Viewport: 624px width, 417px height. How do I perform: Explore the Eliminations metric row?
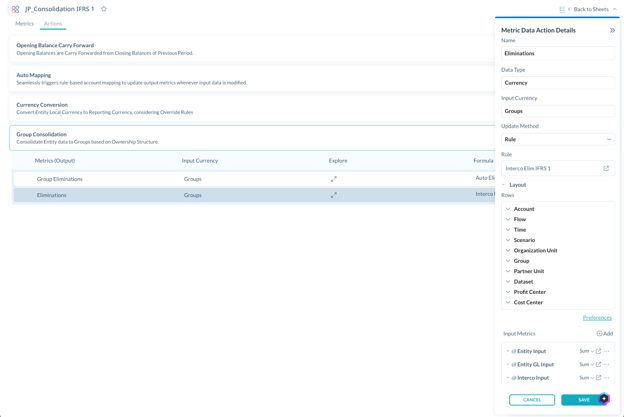pyautogui.click(x=333, y=195)
